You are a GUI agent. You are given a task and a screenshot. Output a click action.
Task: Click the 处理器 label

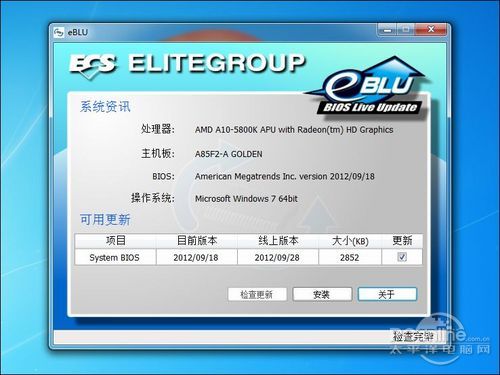pos(157,129)
